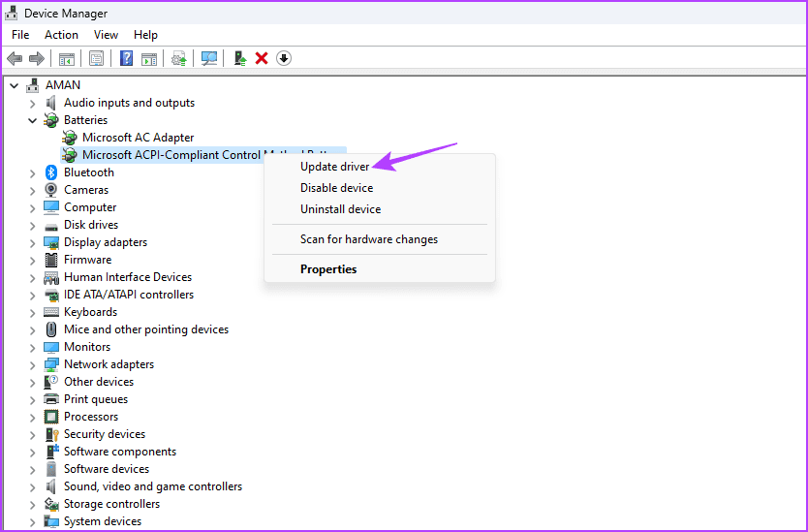Toggle the console tree pane toolbar icon
This screenshot has height=532, width=808.
click(x=67, y=58)
